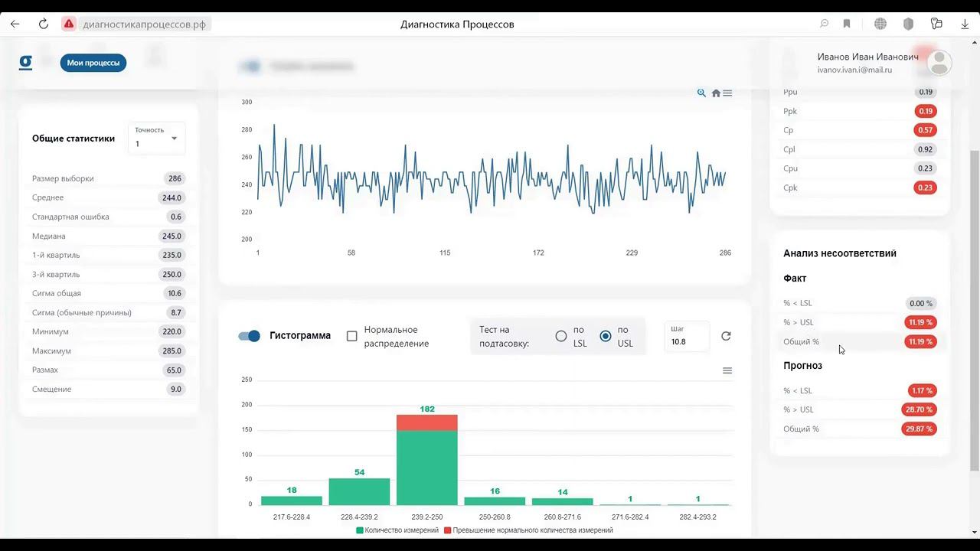The width and height of the screenshot is (980, 551).
Task: Open browser downloads arrow icon
Action: [965, 24]
